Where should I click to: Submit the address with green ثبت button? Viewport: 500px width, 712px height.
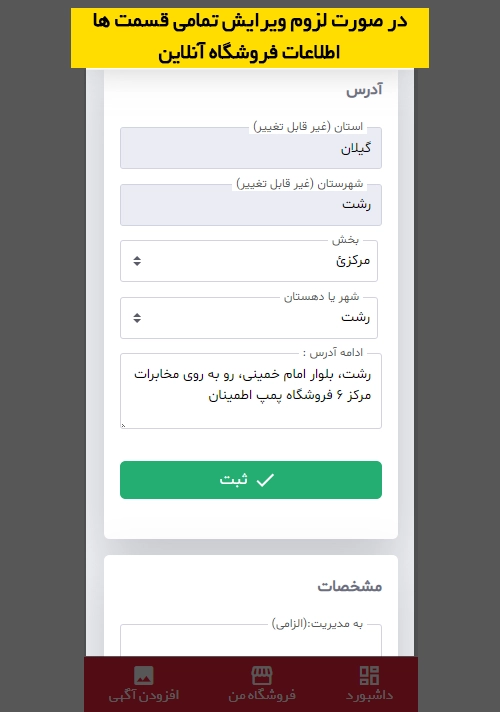pos(251,480)
